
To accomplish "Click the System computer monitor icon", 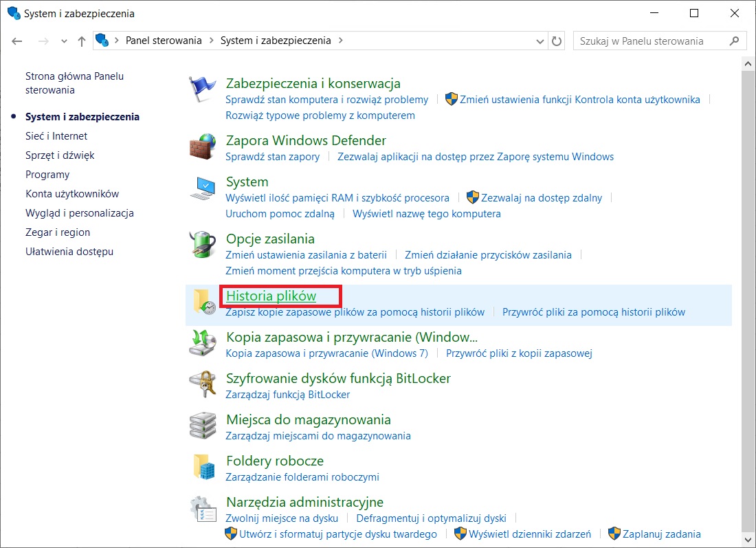I will click(x=203, y=189).
